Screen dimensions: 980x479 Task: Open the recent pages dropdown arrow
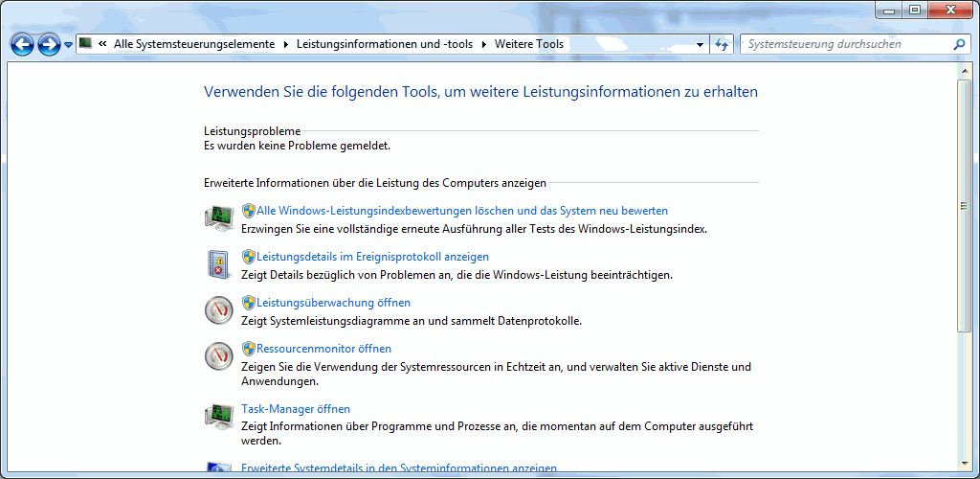(68, 45)
